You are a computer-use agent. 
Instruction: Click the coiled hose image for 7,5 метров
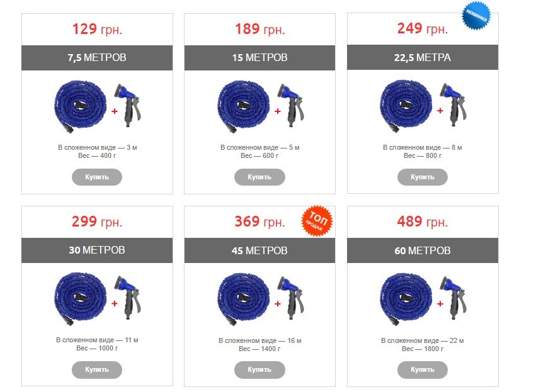click(80, 106)
